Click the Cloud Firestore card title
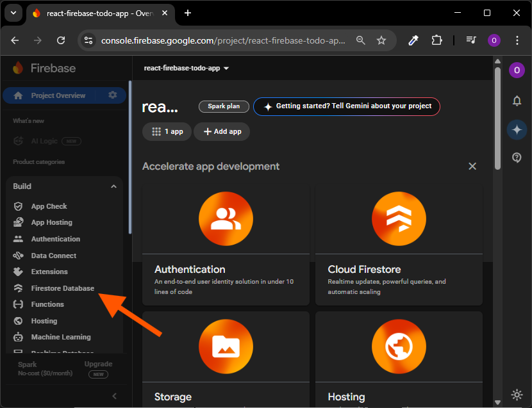 coord(364,269)
